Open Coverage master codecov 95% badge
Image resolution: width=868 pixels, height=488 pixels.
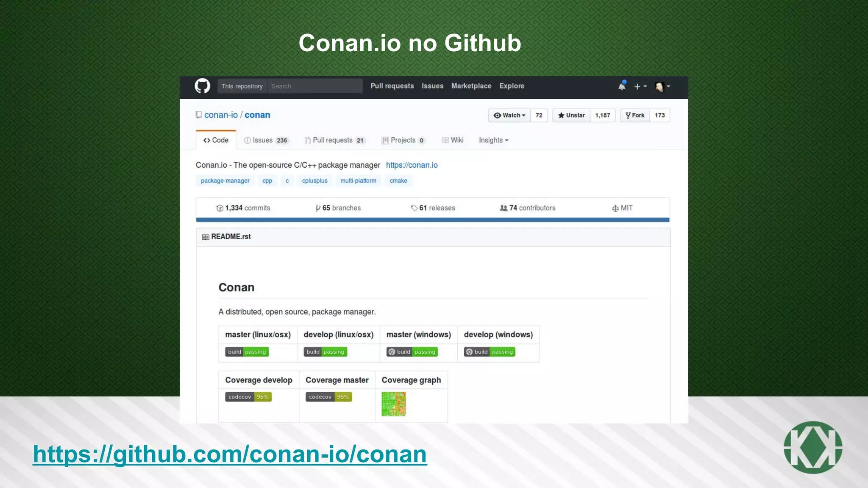click(x=329, y=397)
